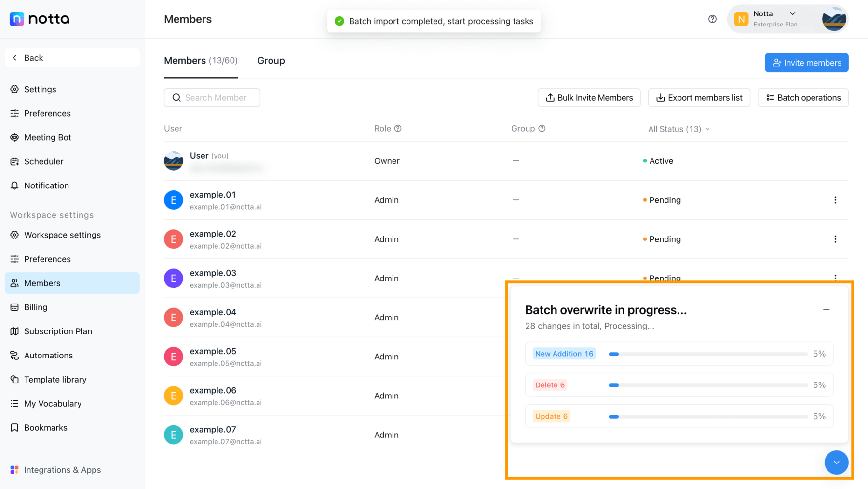
Task: Switch to the Group tab
Action: [x=271, y=61]
